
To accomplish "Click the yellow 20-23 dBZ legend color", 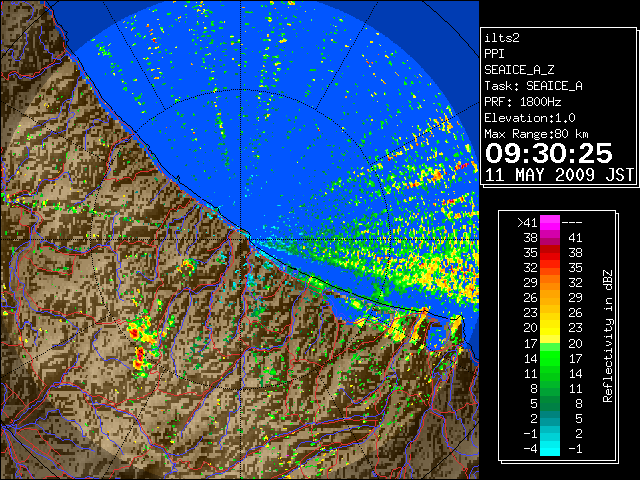I will click(x=550, y=328).
